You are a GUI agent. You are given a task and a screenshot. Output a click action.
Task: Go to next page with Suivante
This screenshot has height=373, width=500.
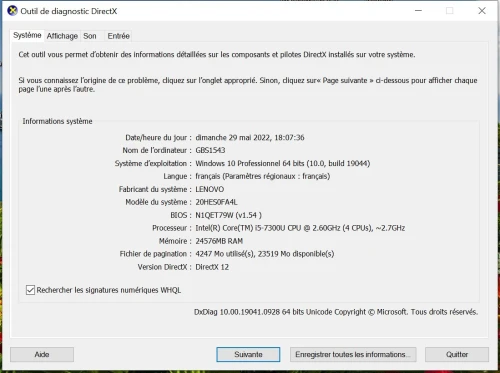coord(248,354)
